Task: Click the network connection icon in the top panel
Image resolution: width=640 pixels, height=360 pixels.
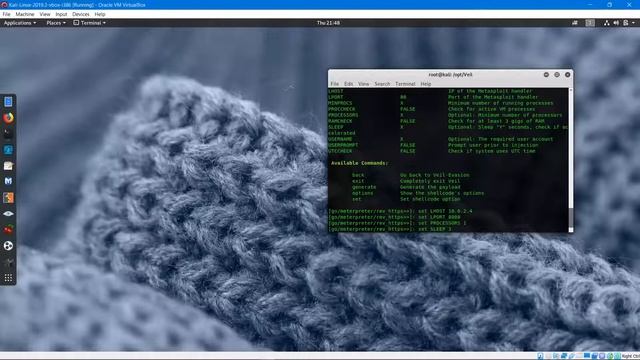Action: tap(607, 23)
